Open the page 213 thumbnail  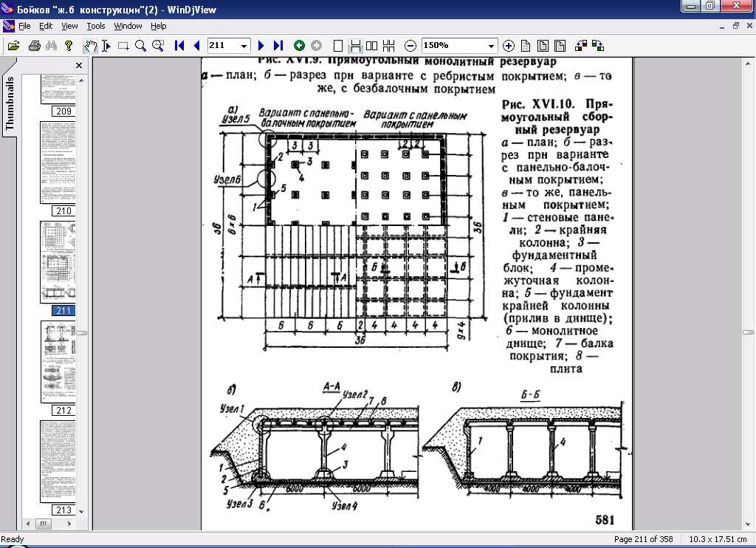pyautogui.click(x=58, y=462)
